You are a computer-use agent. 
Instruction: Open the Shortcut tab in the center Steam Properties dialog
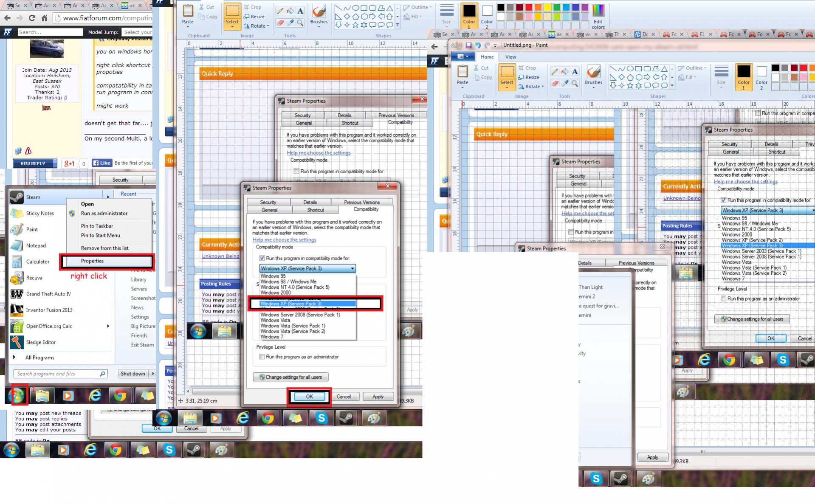[x=315, y=210]
